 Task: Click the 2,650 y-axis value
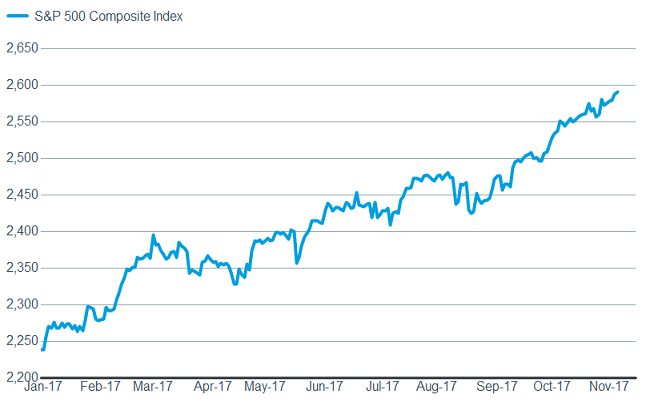[21, 48]
